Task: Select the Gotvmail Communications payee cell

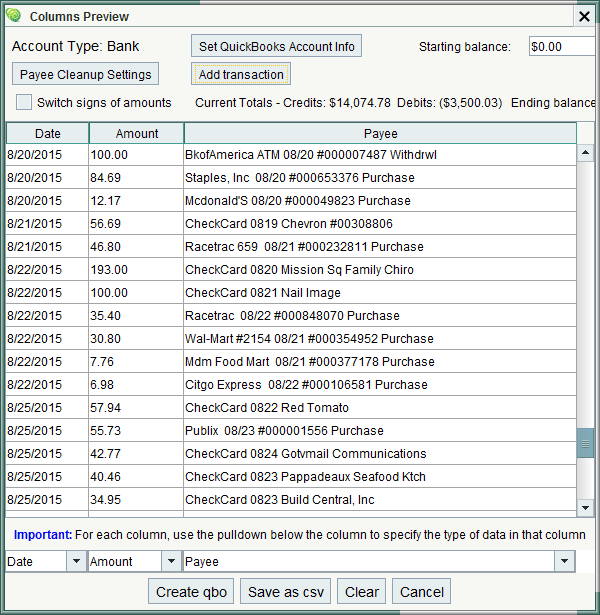Action: (380, 453)
